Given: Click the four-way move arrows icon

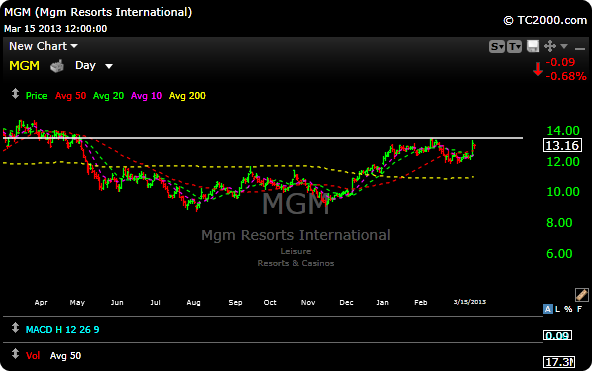Looking at the screenshot, I should (550, 46).
